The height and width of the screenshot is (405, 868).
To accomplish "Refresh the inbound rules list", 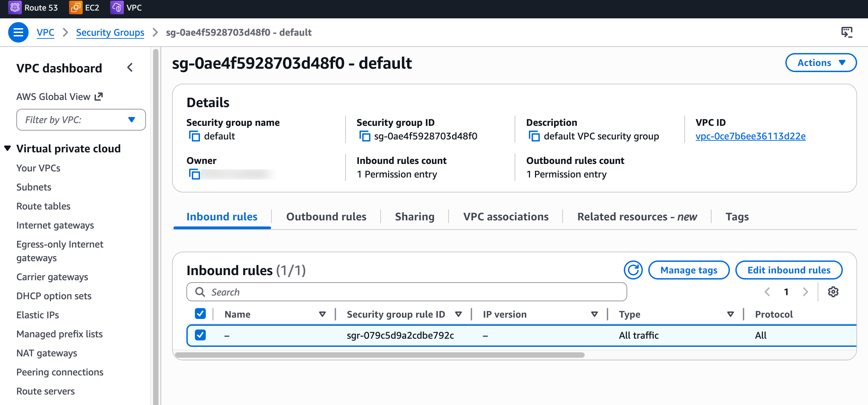I will click(633, 270).
